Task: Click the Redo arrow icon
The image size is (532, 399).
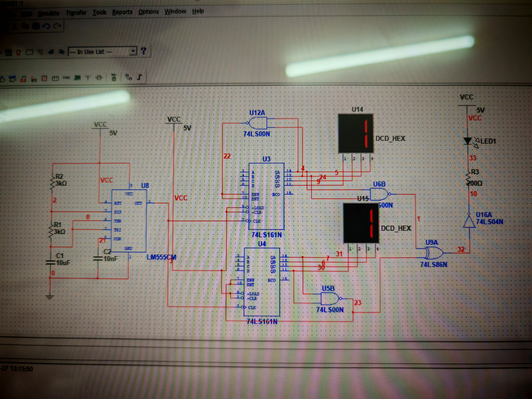Action: 57,26
